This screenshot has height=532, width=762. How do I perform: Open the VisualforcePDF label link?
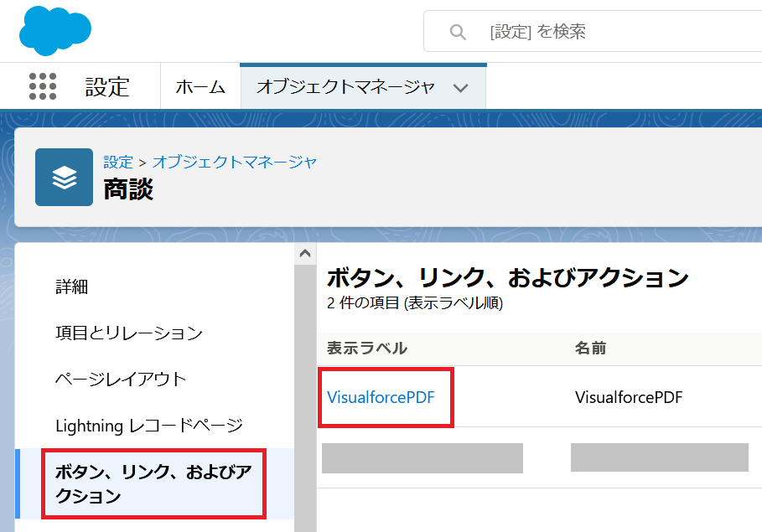[x=381, y=397]
